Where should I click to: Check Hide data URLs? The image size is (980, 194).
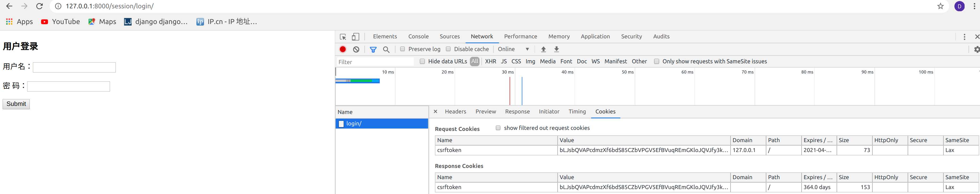click(422, 62)
